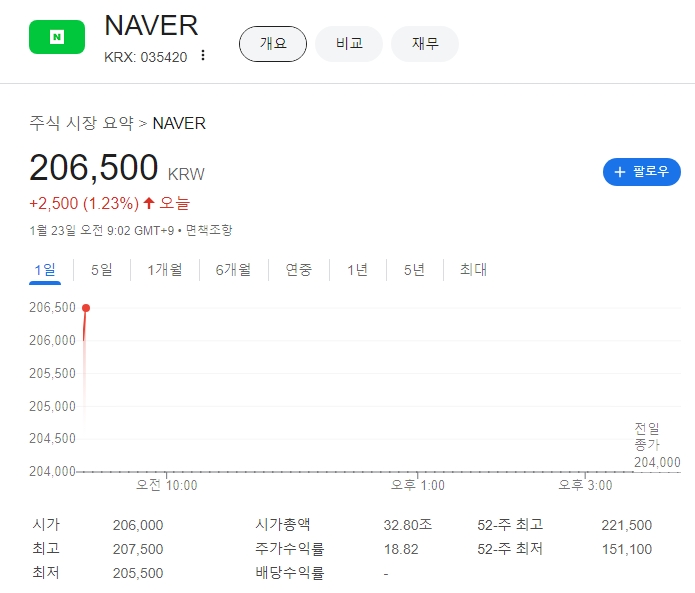Click the 205,000 y-axis label
The width and height of the screenshot is (695, 593).
(x=52, y=406)
